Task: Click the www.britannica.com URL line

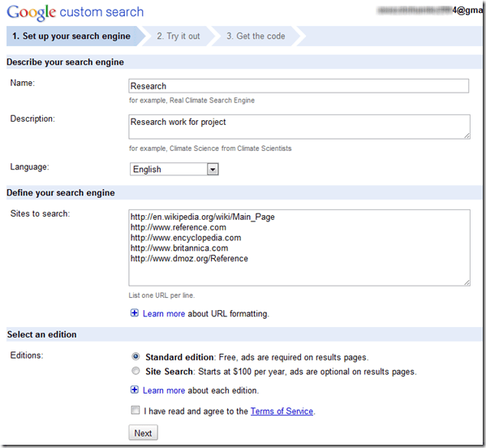Action: [x=179, y=248]
